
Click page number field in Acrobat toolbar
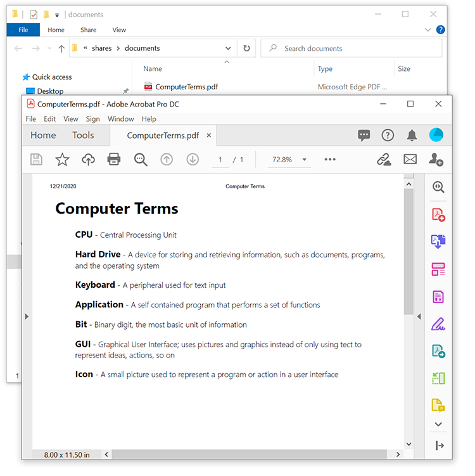(x=220, y=160)
